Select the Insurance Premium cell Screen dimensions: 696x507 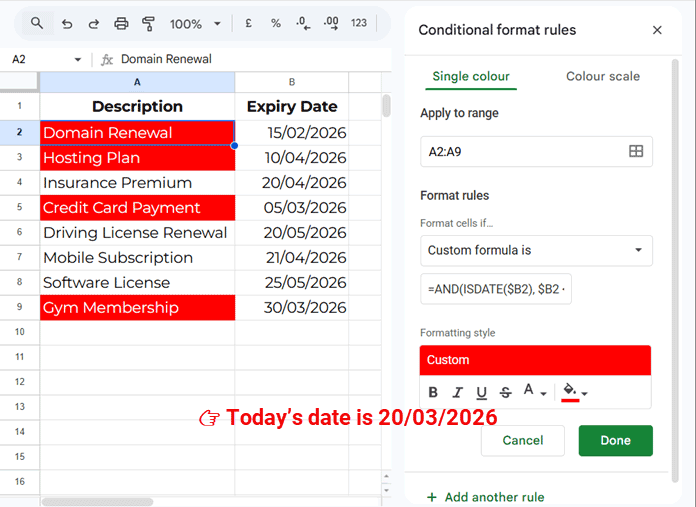(x=137, y=183)
